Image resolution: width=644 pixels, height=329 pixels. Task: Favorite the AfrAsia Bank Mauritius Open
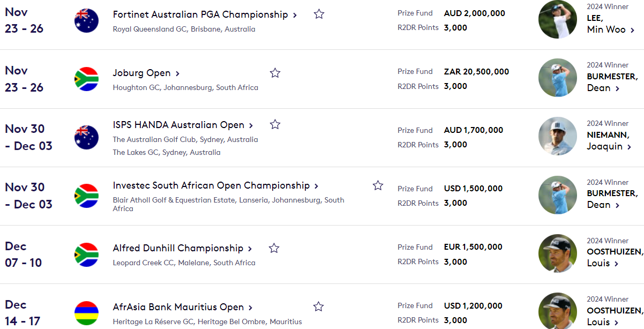click(318, 306)
